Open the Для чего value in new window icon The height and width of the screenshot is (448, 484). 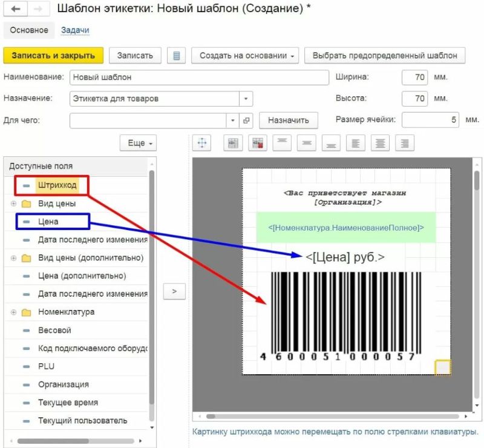[246, 120]
